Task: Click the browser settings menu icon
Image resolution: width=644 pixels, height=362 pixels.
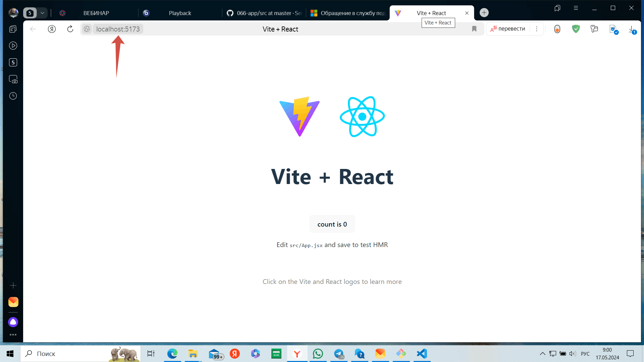Action: [x=537, y=29]
